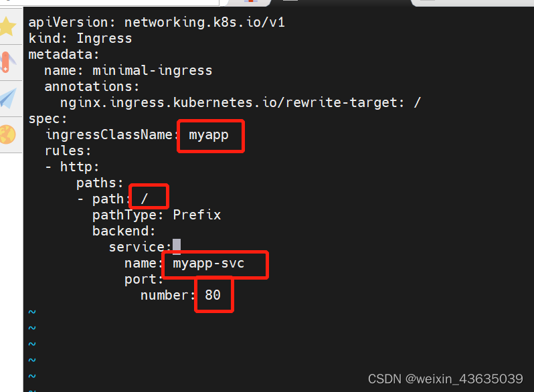Place cursor on 'ingressClassName' key
Viewport: 534px width, 392px height.
pyautogui.click(x=108, y=135)
